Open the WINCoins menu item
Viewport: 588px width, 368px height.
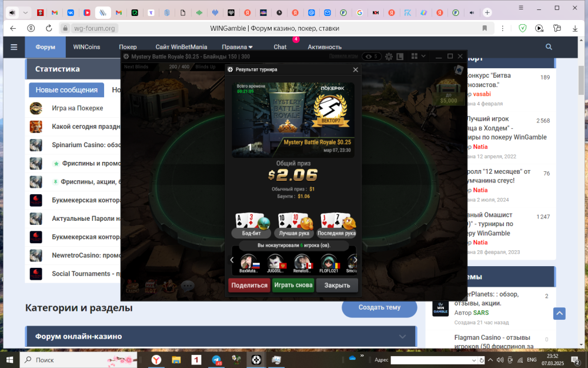click(x=87, y=47)
